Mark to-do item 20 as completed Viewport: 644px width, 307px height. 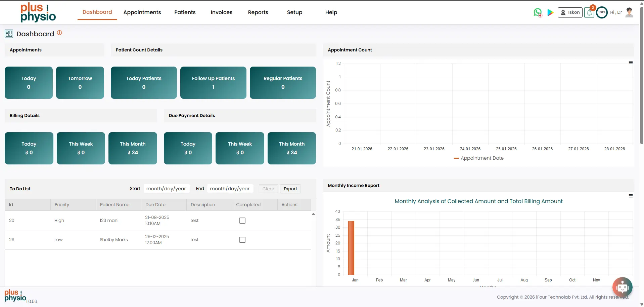242,221
